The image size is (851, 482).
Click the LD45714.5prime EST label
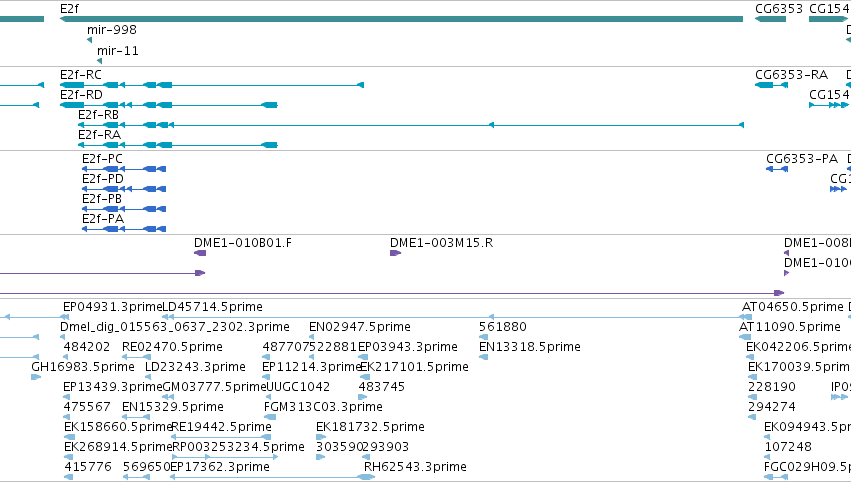click(x=213, y=307)
